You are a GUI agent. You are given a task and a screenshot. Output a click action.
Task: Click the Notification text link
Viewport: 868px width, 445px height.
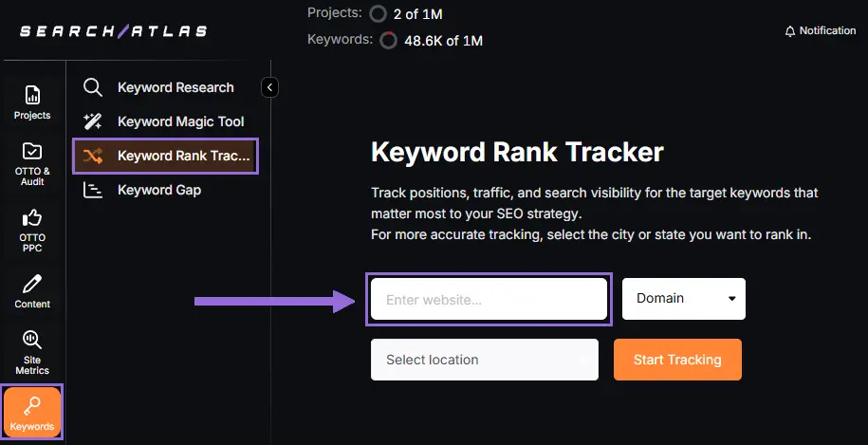coord(827,31)
